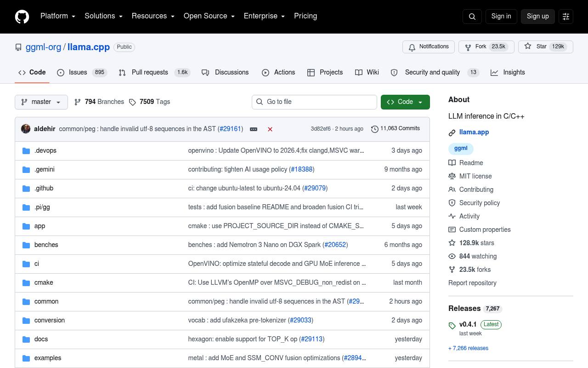Viewport: 588px width, 368px height.
Task: Switch to the Projects tab
Action: tap(325, 73)
